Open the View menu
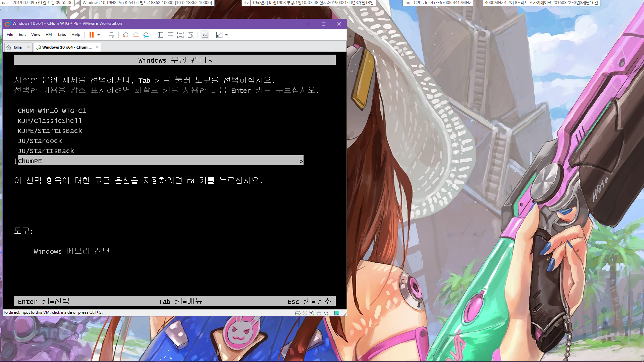Screen dimensions: 644x362 coord(36,35)
